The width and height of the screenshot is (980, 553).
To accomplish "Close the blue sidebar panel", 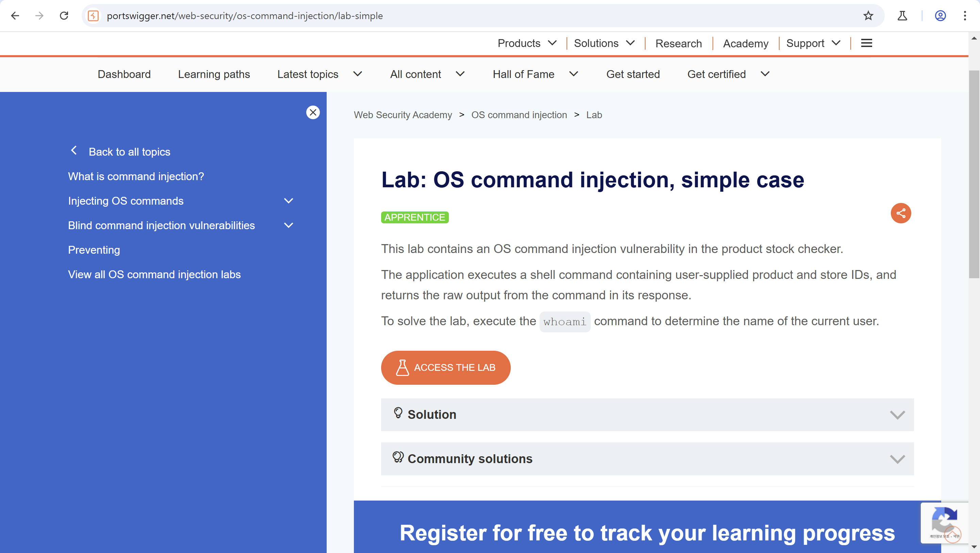I will [x=313, y=112].
